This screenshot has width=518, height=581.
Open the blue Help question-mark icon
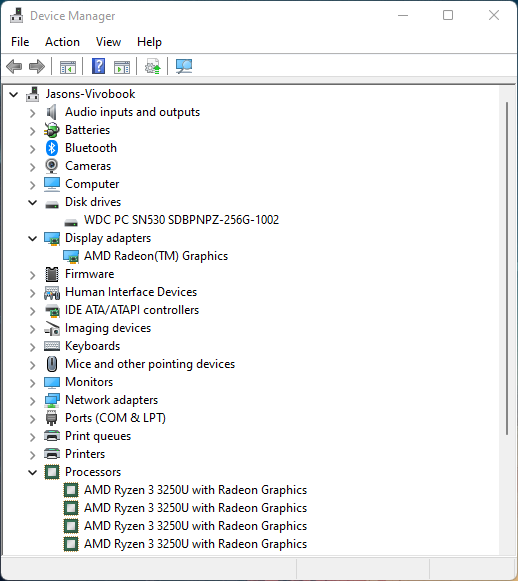click(98, 67)
